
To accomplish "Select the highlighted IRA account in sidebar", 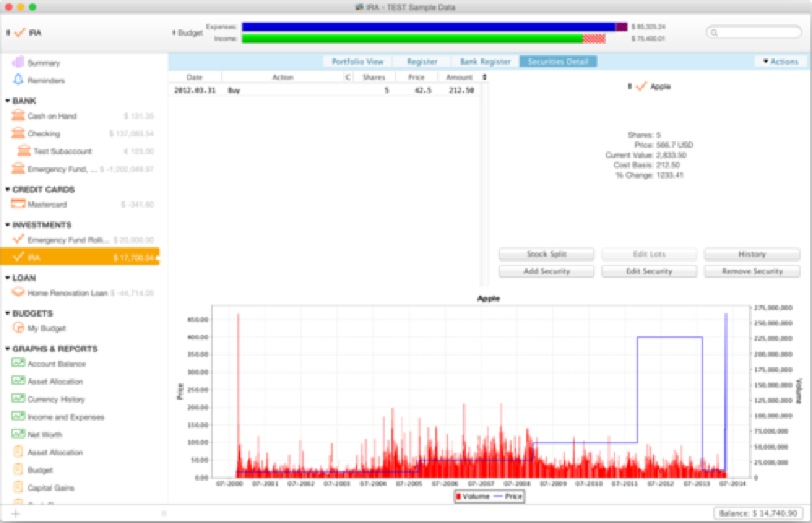I will 80,257.
